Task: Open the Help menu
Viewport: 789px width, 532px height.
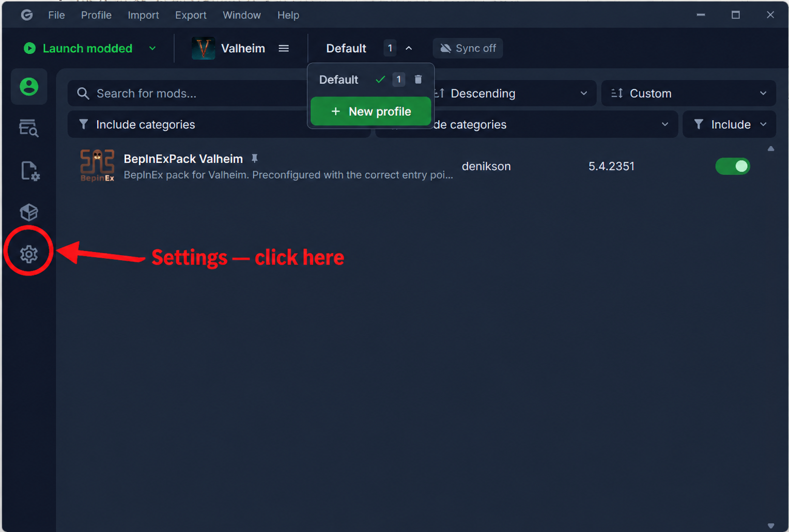Action: (x=288, y=15)
